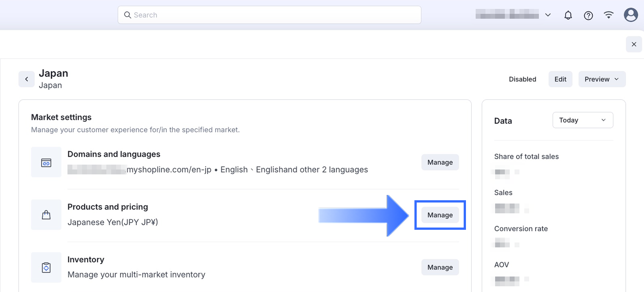Open the help question mark icon

(588, 15)
